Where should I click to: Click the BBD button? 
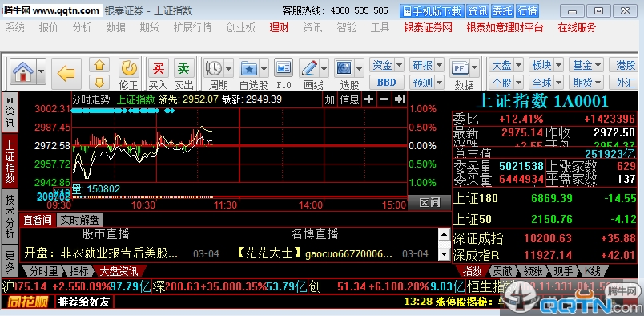click(387, 83)
